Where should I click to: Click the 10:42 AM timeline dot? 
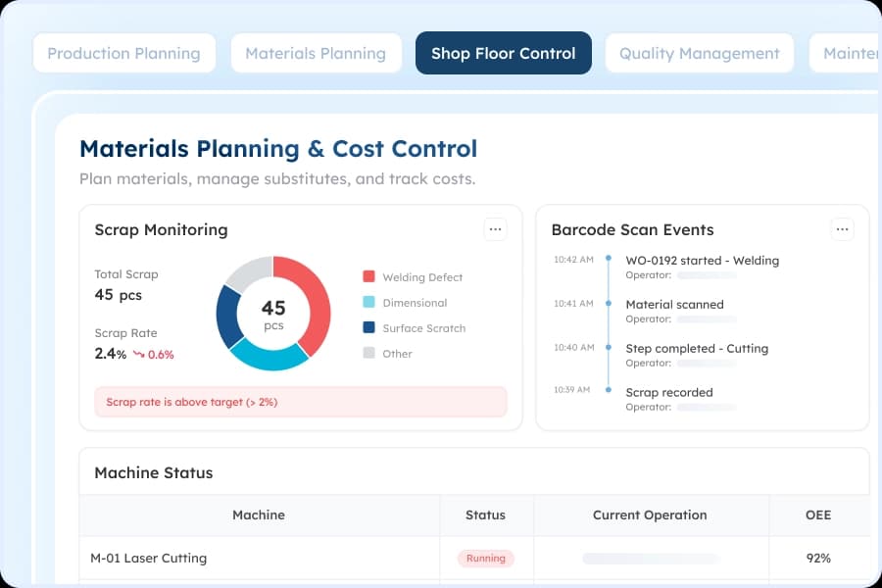[x=608, y=259]
